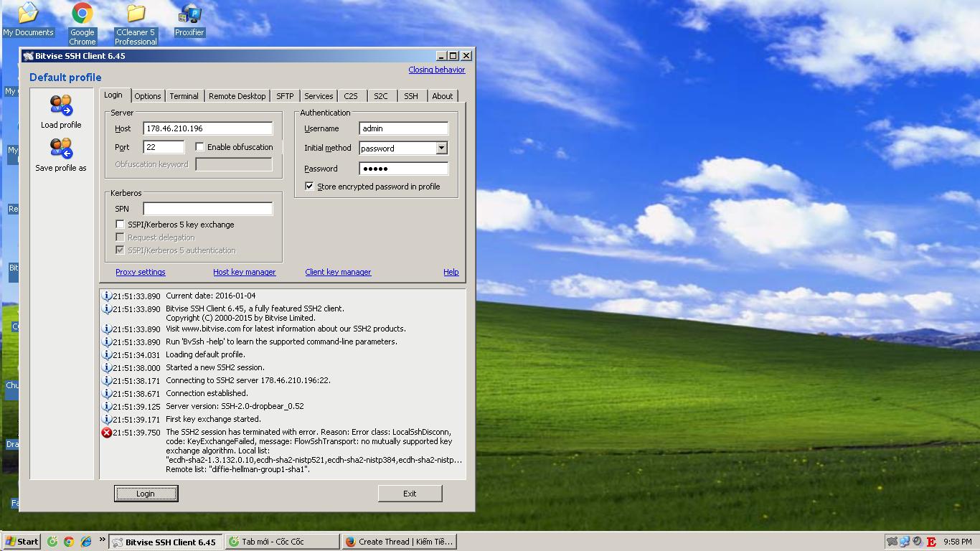Click the info icon beside 'Connection established.'
This screenshot has height=551, width=980.
click(107, 394)
